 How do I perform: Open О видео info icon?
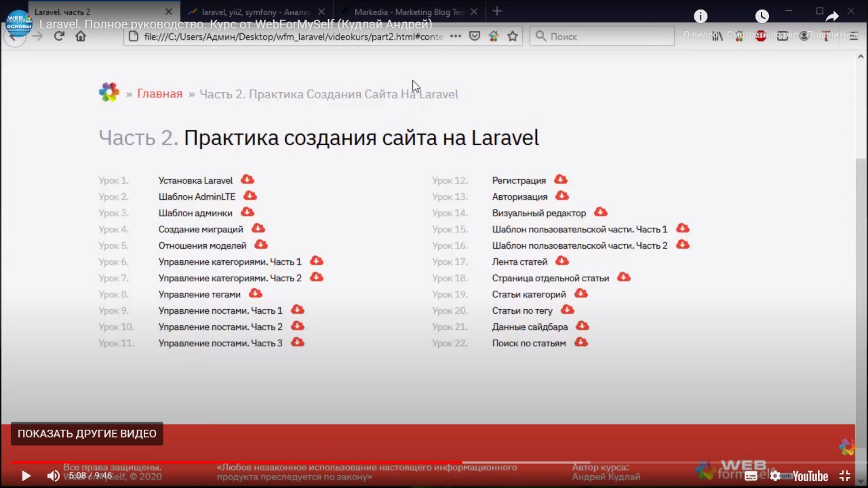click(x=701, y=17)
